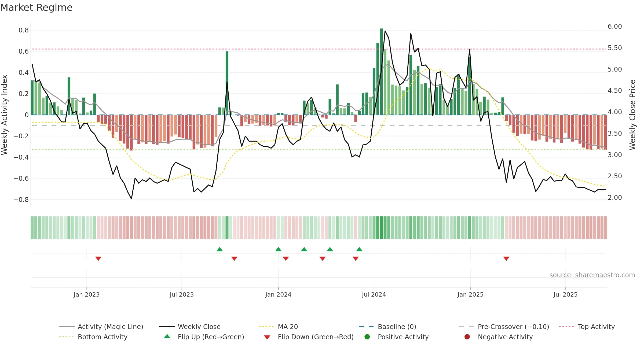Click the Jan 2024 x-axis label
The image size is (644, 362).
click(278, 294)
